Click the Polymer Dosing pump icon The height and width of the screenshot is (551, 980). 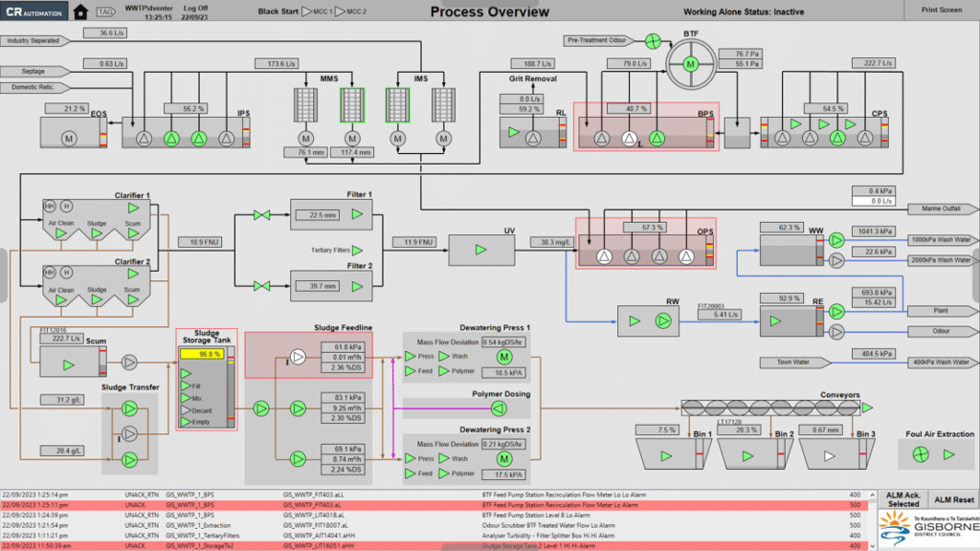(497, 408)
